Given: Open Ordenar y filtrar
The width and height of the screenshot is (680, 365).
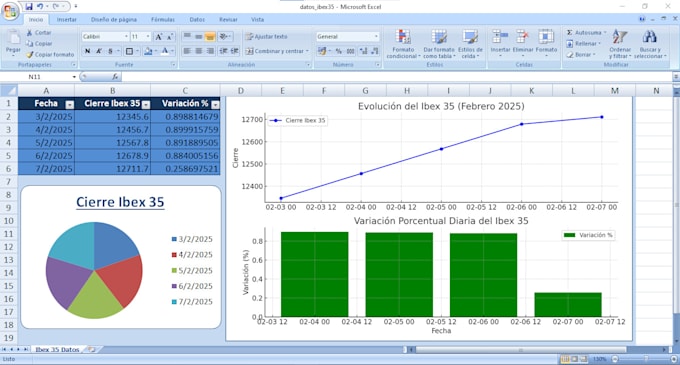Looking at the screenshot, I should tap(620, 45).
